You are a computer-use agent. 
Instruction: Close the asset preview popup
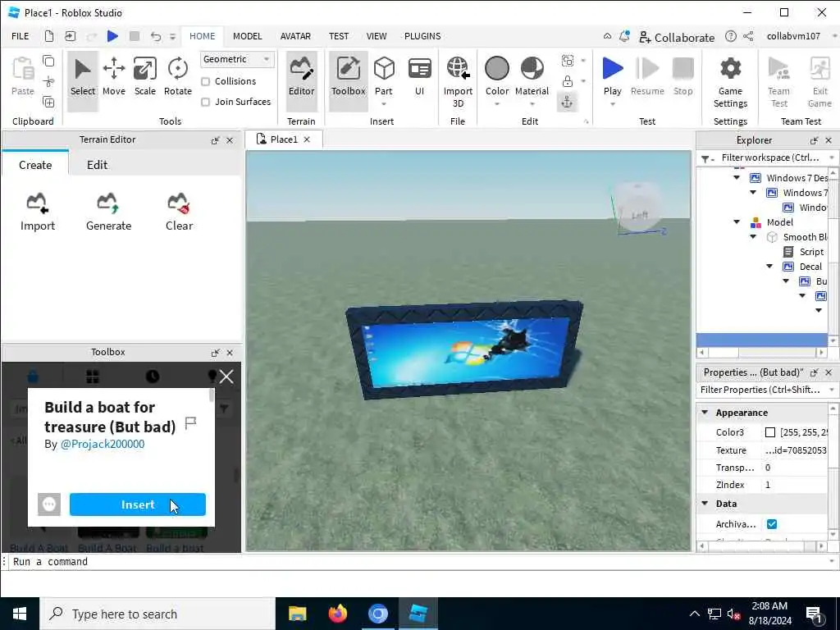coord(226,377)
